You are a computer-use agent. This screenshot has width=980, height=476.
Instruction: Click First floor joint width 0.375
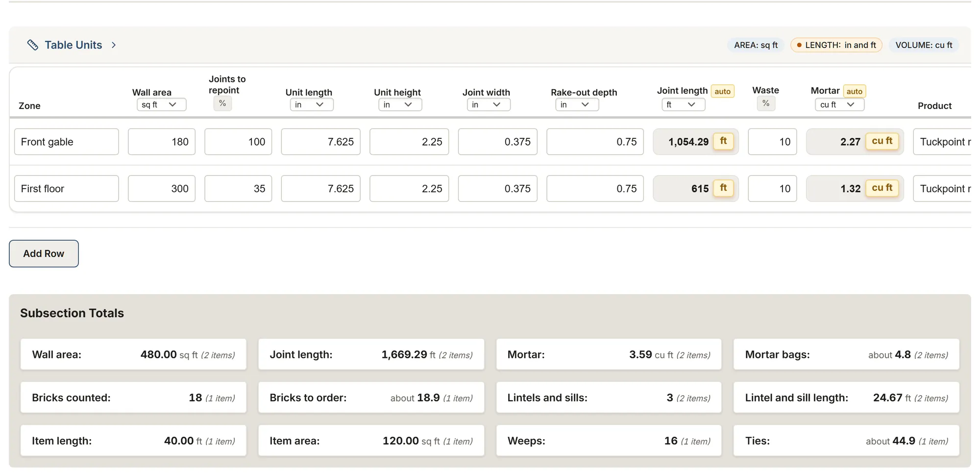pos(498,189)
